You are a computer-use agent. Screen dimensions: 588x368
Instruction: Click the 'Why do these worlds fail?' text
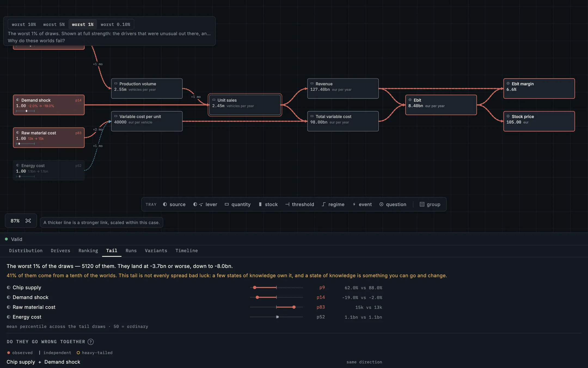36,41
